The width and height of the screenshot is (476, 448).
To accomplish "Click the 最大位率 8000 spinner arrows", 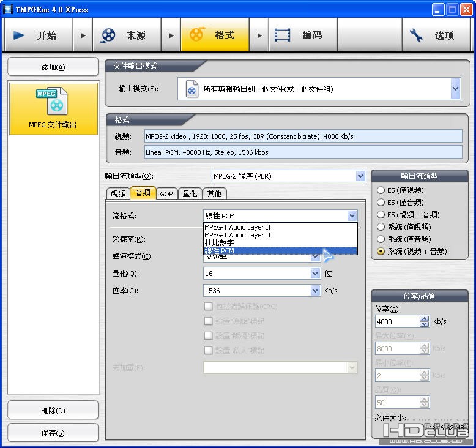I will (425, 348).
